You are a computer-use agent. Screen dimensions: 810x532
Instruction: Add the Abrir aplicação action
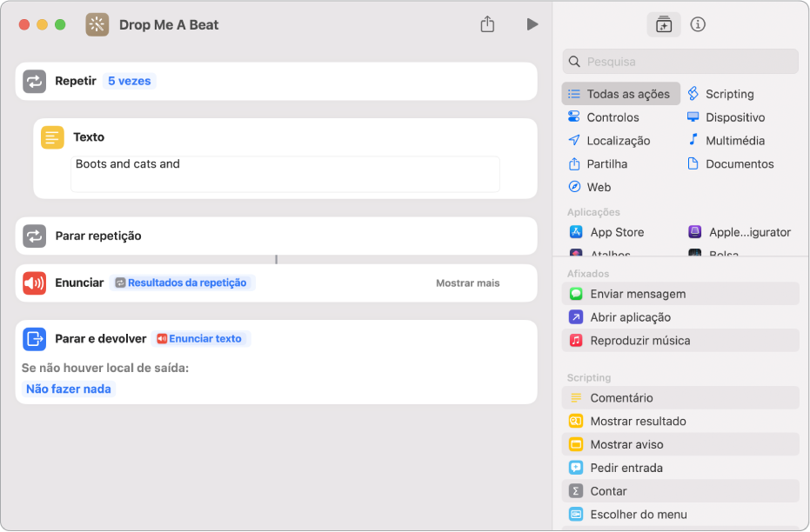tap(680, 316)
